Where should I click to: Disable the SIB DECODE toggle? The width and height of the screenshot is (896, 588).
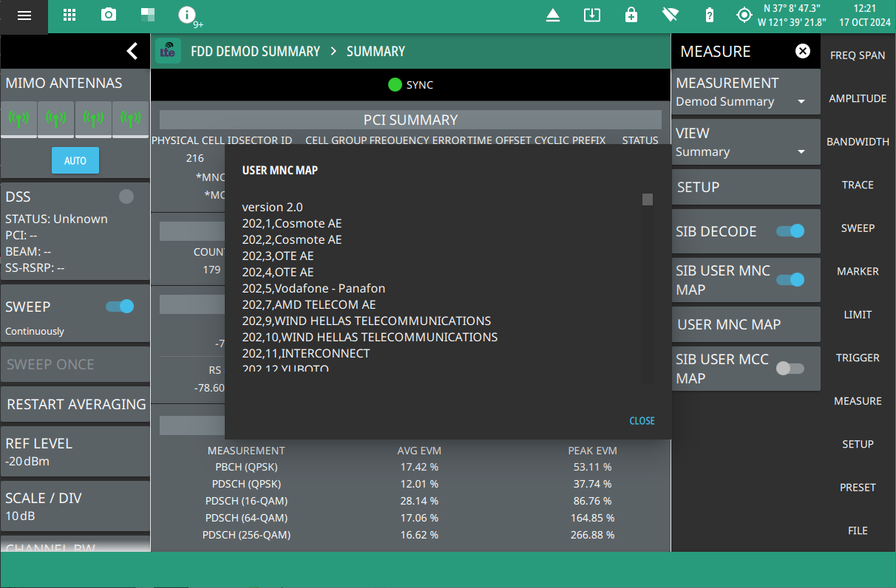[790, 231]
